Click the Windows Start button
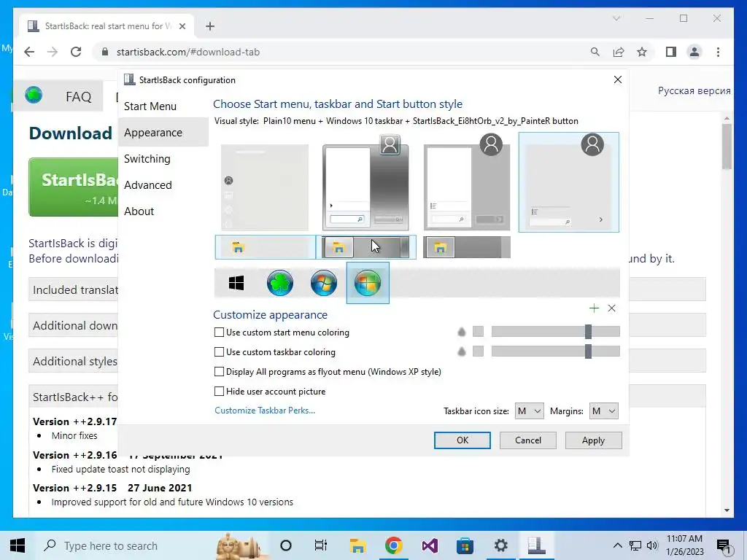The image size is (747, 560). coord(18,545)
